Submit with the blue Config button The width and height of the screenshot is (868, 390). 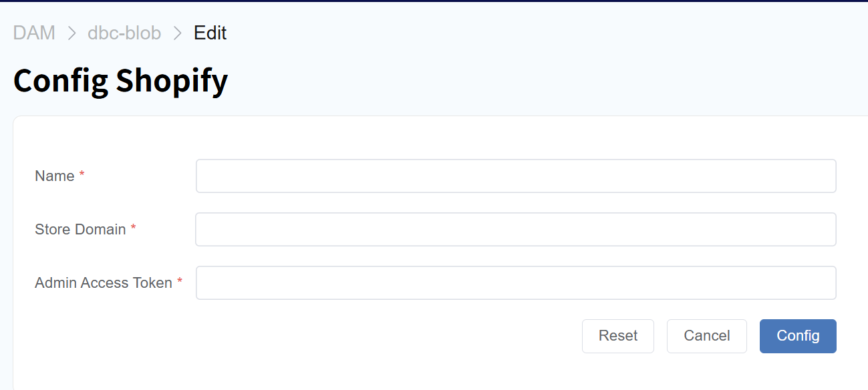(797, 336)
